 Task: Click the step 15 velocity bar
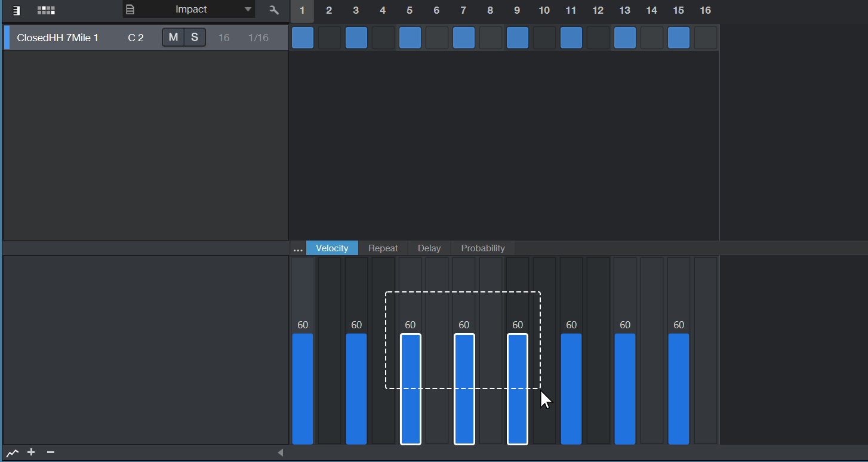(679, 389)
